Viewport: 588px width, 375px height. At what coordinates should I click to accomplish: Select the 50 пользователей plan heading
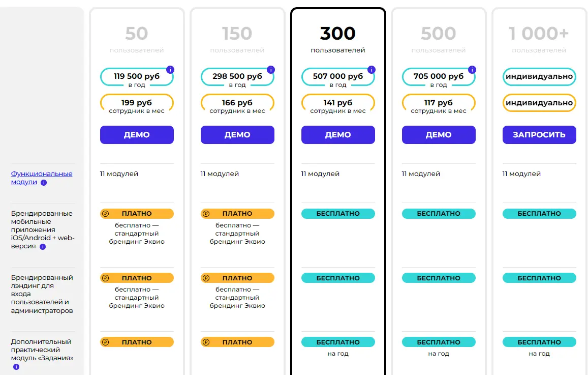pos(137,39)
